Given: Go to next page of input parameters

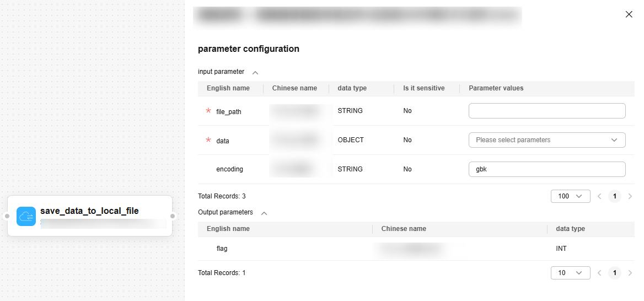Looking at the screenshot, I should pyautogui.click(x=630, y=196).
